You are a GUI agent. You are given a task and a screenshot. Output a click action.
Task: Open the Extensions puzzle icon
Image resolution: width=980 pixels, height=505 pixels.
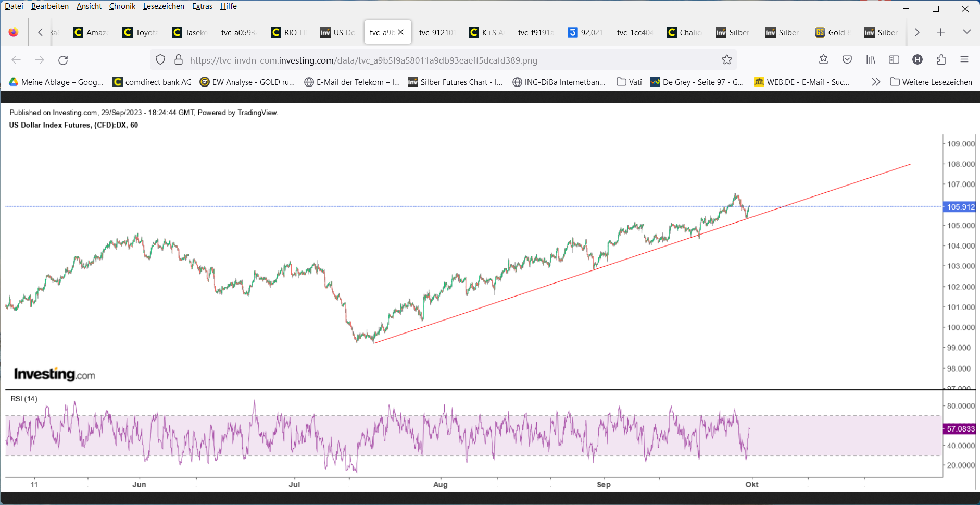tap(941, 60)
